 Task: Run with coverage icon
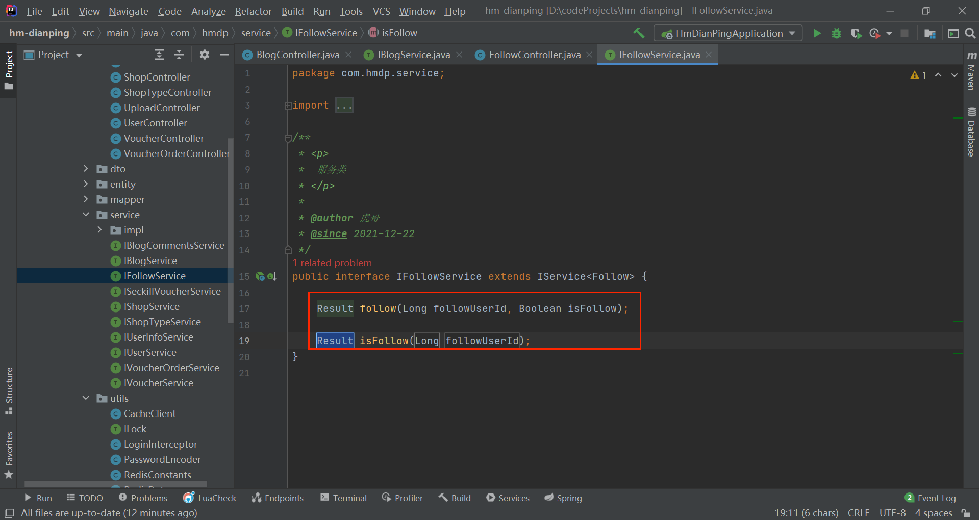click(x=856, y=33)
